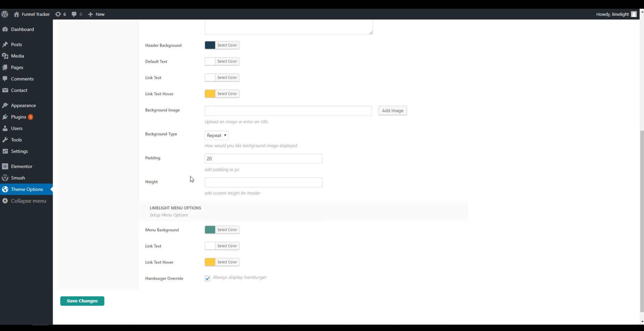Screen dimensions: 644x331
Task: Click into the Height input field
Action: (263, 182)
